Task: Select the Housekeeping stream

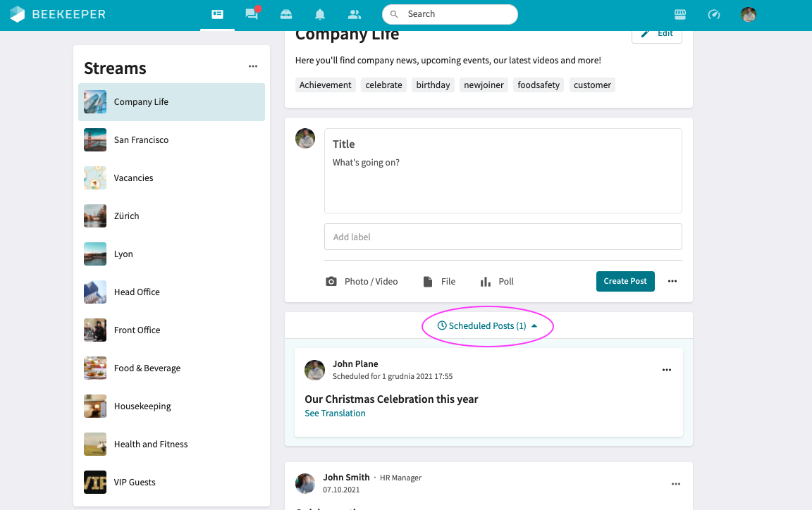Action: pyautogui.click(x=142, y=406)
